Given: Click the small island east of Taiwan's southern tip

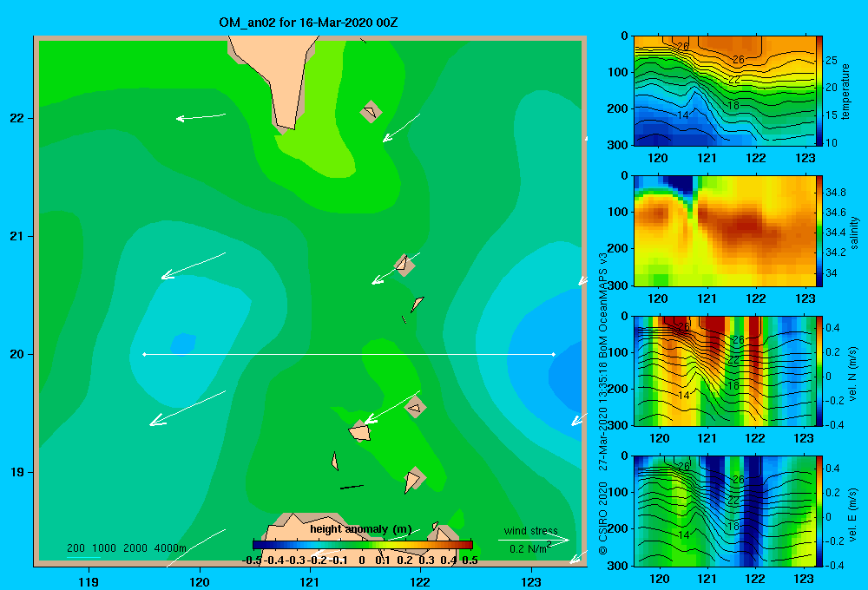Looking at the screenshot, I should (x=371, y=112).
